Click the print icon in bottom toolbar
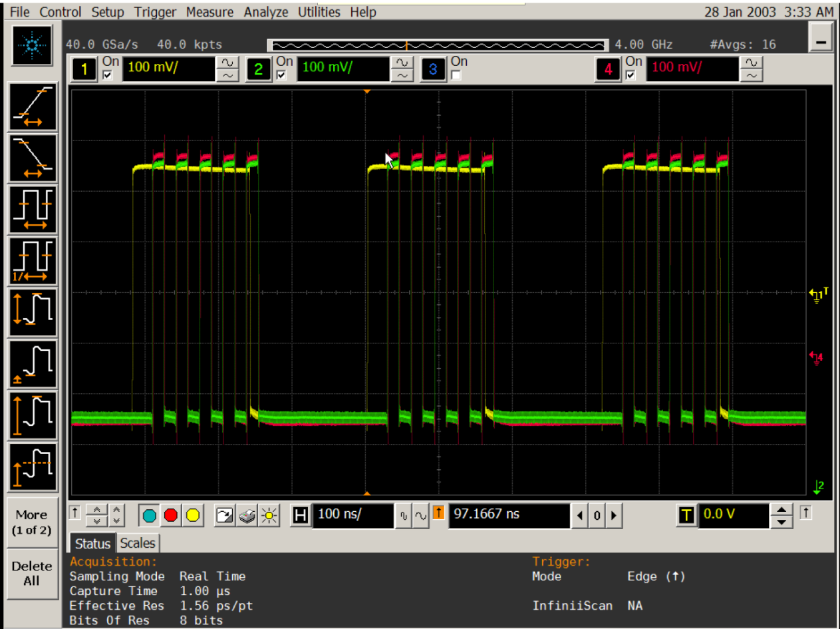The width and height of the screenshot is (840, 629). pos(247,515)
